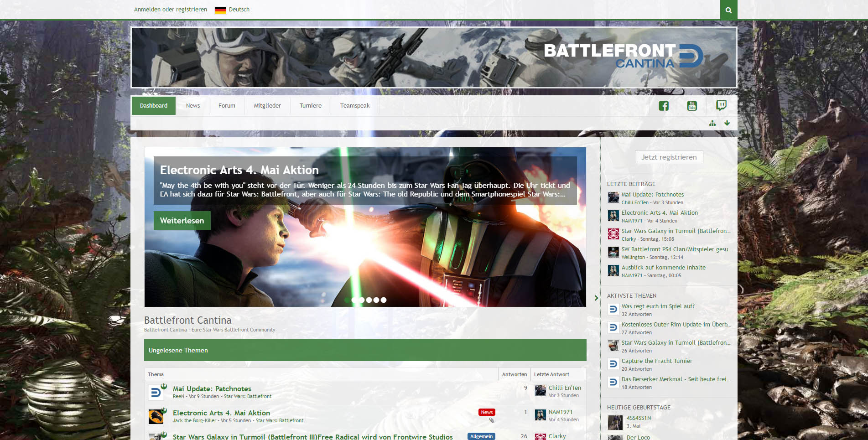Click Jack the Borg-Killer avatar in thread list

[x=156, y=416]
